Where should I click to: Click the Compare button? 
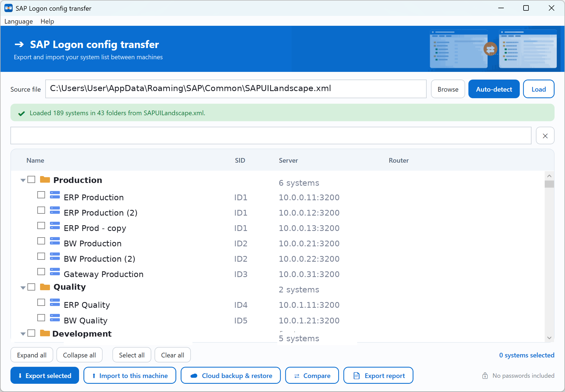(x=312, y=376)
